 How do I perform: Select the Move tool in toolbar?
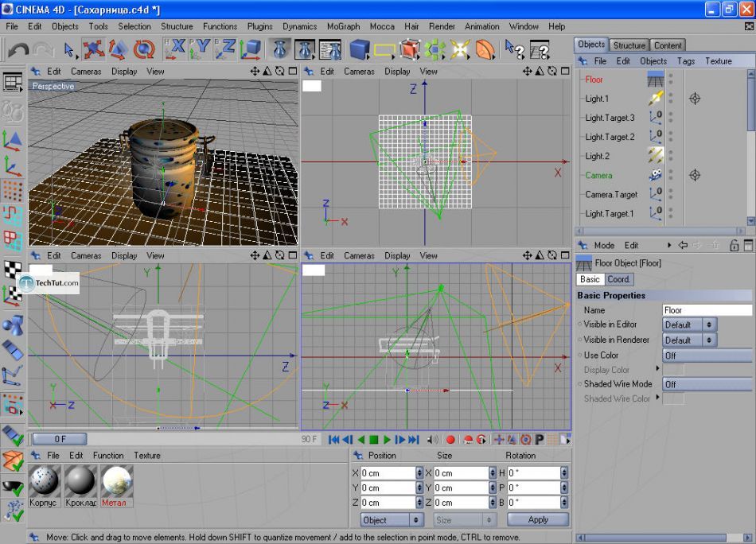[93, 49]
